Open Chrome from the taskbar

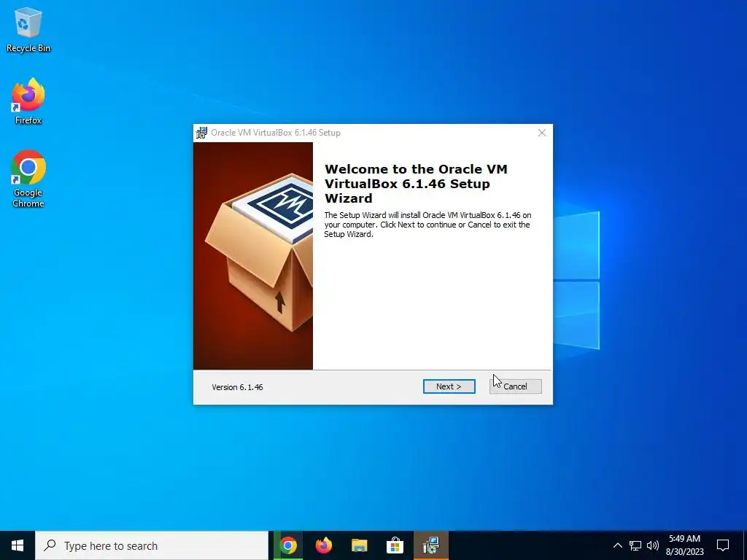pos(288,545)
